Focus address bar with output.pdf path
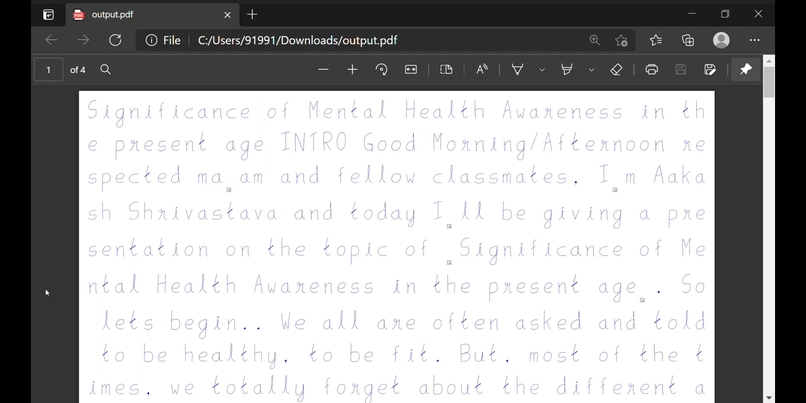Viewport: 806px width, 403px height. pos(297,40)
